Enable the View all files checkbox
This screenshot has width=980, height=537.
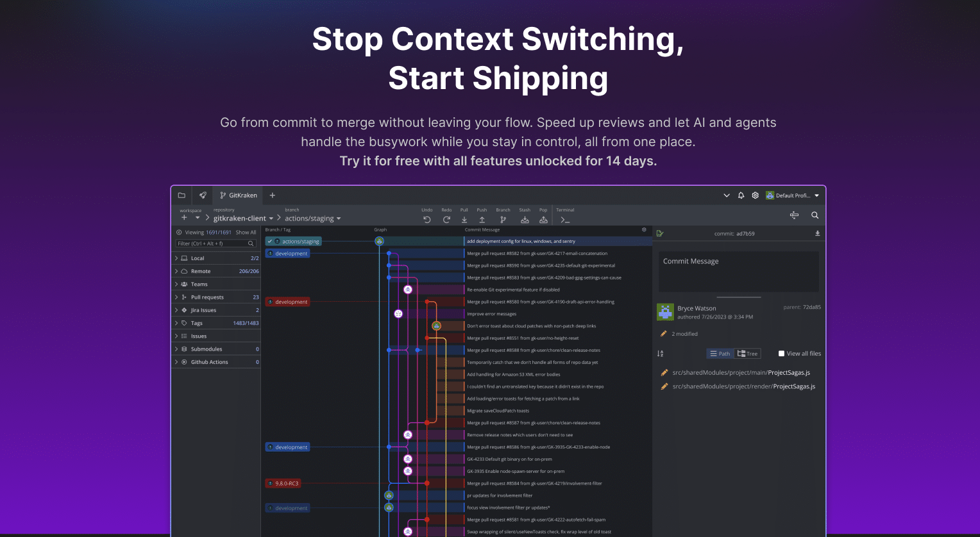click(x=781, y=354)
